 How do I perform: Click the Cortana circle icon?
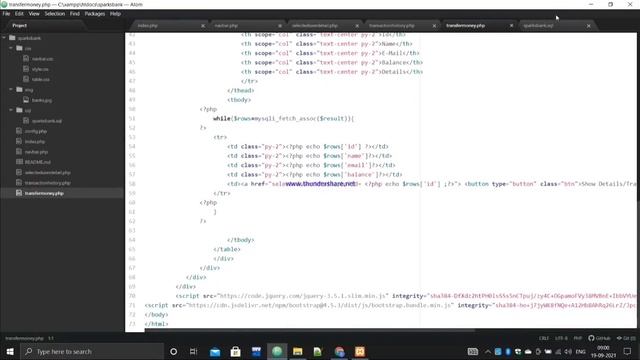173,351
